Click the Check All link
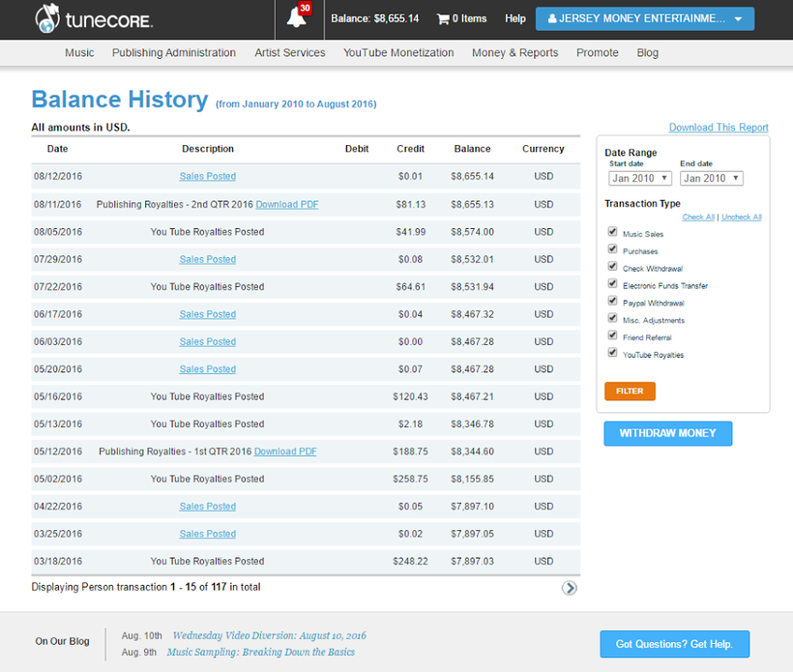The image size is (793, 672). [698, 217]
